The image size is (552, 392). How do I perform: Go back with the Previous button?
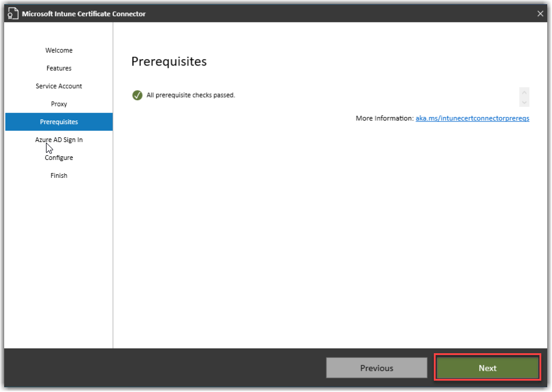pos(377,368)
